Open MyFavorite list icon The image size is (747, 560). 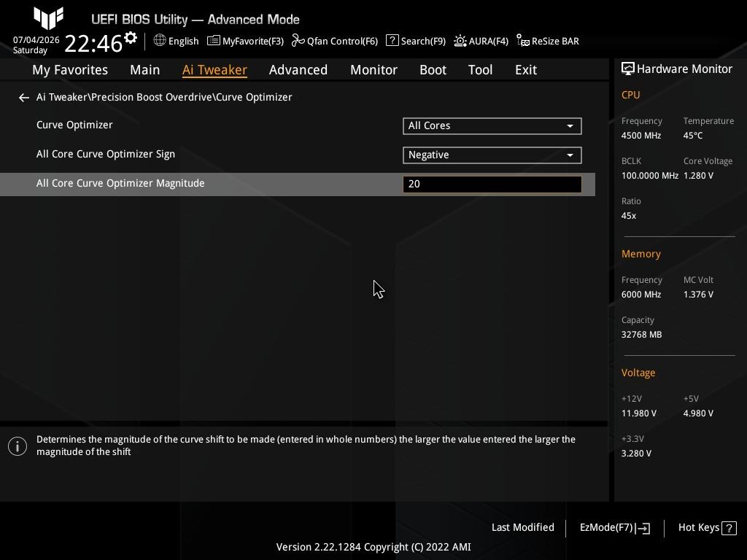pyautogui.click(x=214, y=41)
